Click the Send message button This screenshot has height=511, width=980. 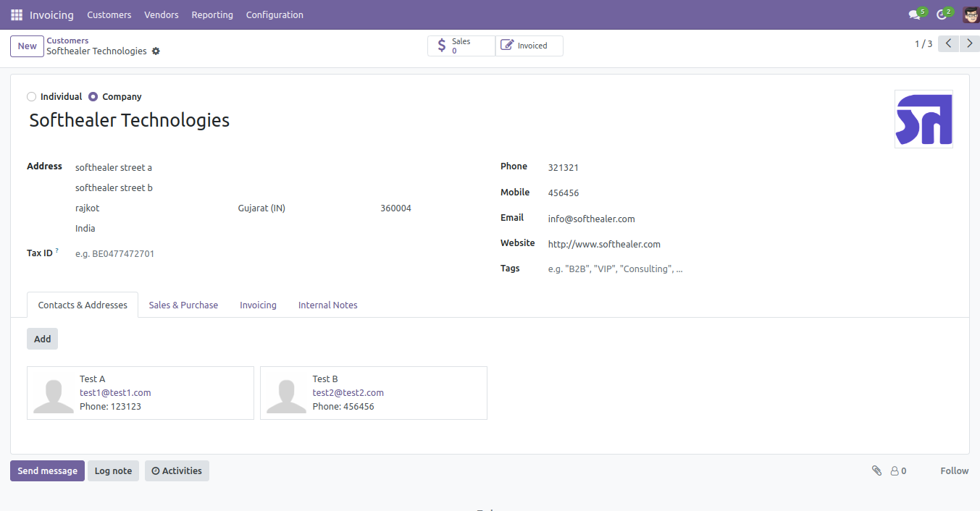coord(47,470)
